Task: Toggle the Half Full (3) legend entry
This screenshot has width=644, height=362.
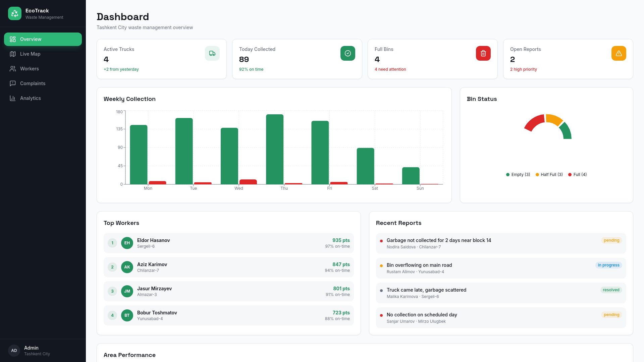Action: tap(549, 175)
